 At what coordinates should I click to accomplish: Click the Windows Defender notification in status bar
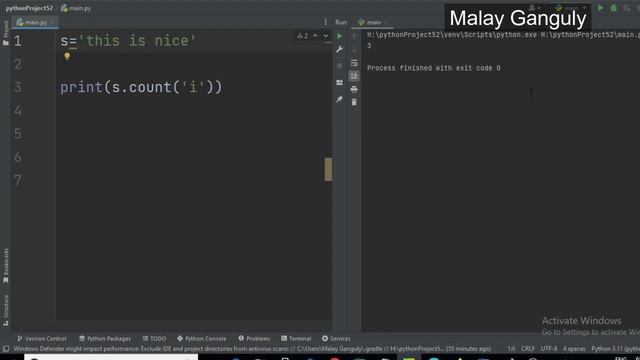(x=252, y=349)
